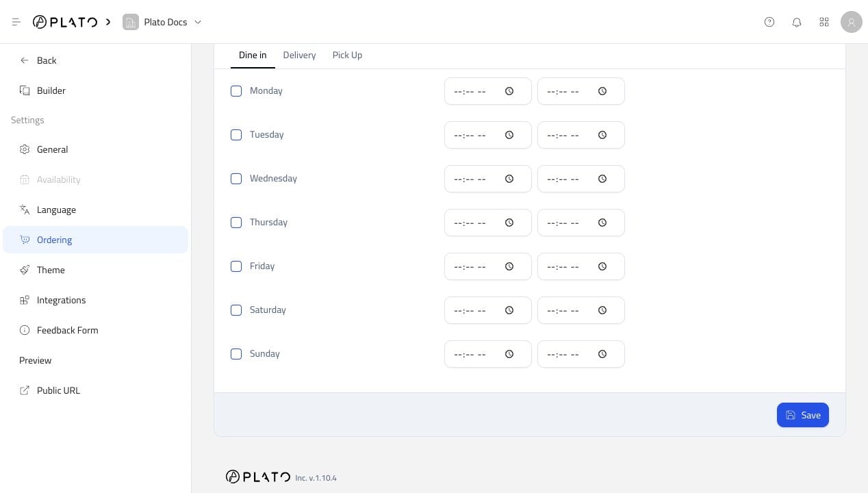The width and height of the screenshot is (868, 493).
Task: Switch to the Pick Up tab
Action: 347,55
